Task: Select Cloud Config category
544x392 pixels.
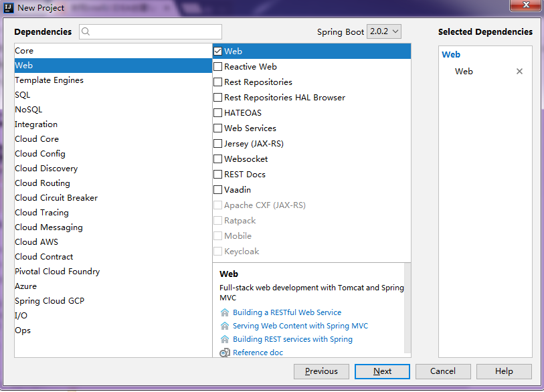Action: tap(113, 154)
